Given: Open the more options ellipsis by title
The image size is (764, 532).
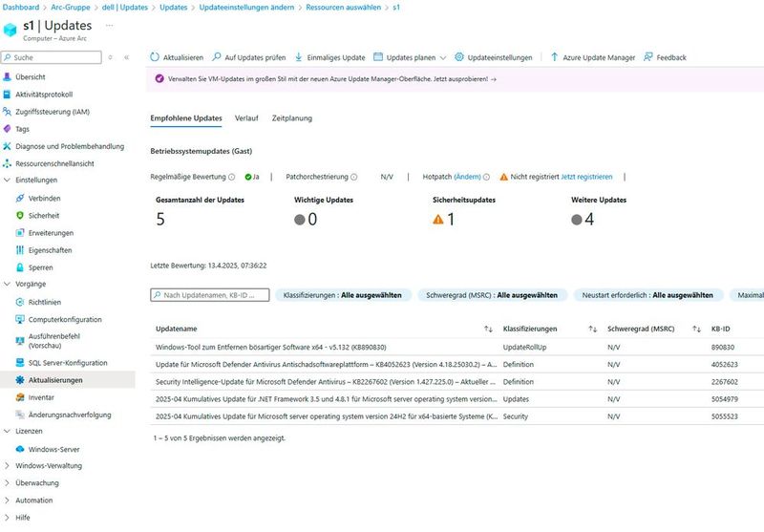Looking at the screenshot, I should tap(110, 26).
